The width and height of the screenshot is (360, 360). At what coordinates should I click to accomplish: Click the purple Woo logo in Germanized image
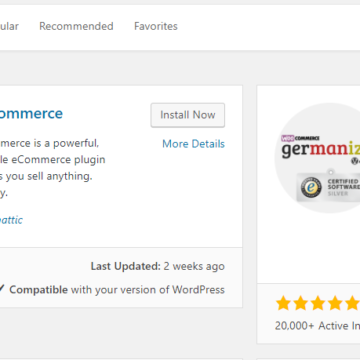point(288,138)
